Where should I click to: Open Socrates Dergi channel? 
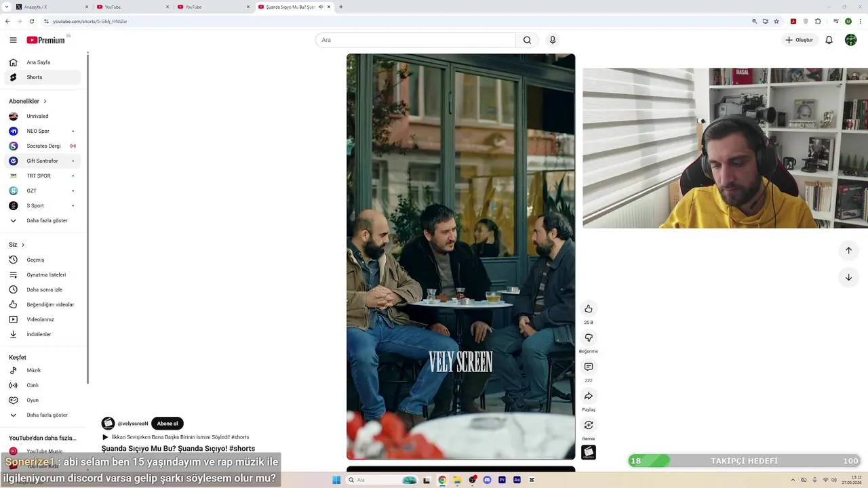[43, 146]
